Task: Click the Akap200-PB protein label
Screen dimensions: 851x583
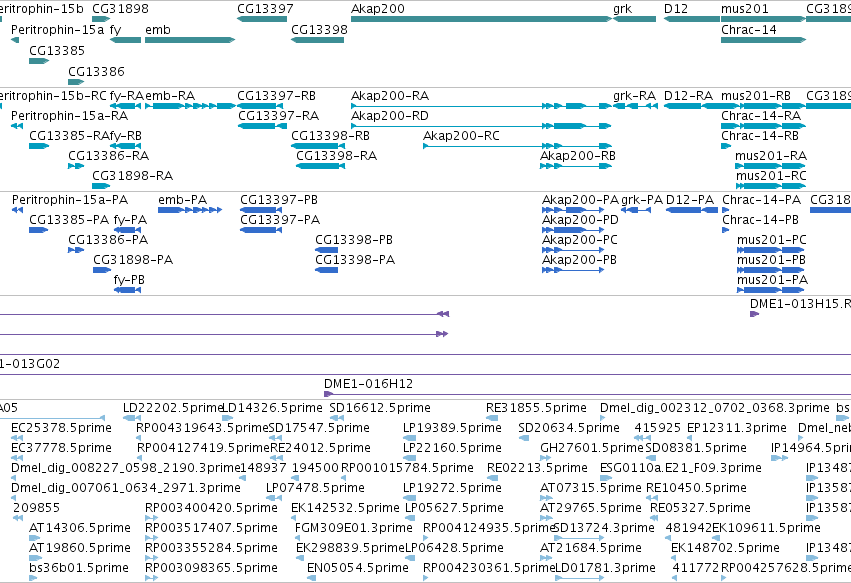Action: [x=579, y=261]
